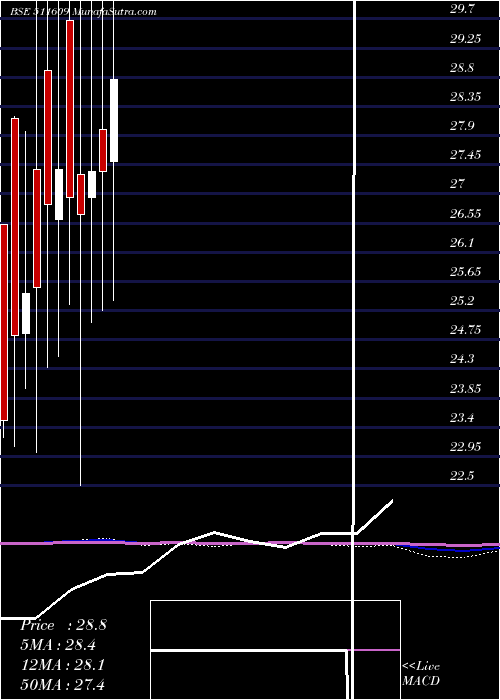Click the first red candlestick at chart's left edge
This screenshot has width=500, height=700.
point(4,322)
